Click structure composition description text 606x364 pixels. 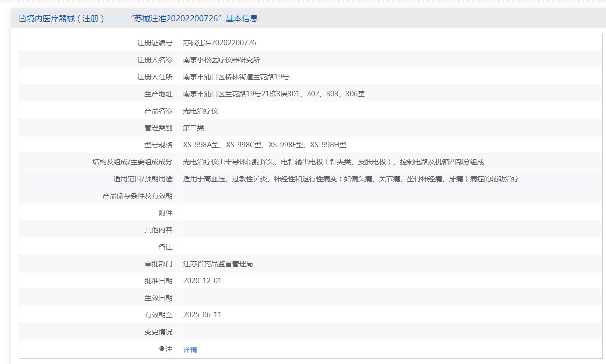click(333, 162)
